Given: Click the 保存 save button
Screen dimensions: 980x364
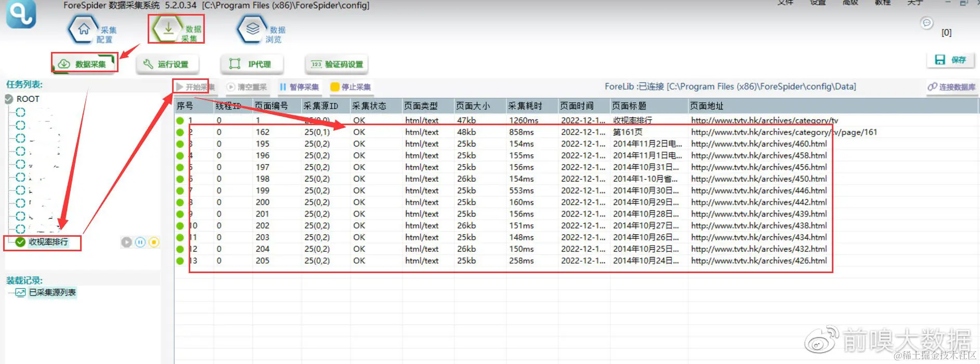Looking at the screenshot, I should point(950,60).
